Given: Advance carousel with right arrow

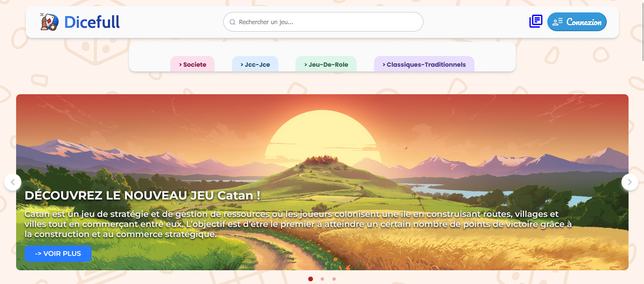Looking at the screenshot, I should 630,182.
